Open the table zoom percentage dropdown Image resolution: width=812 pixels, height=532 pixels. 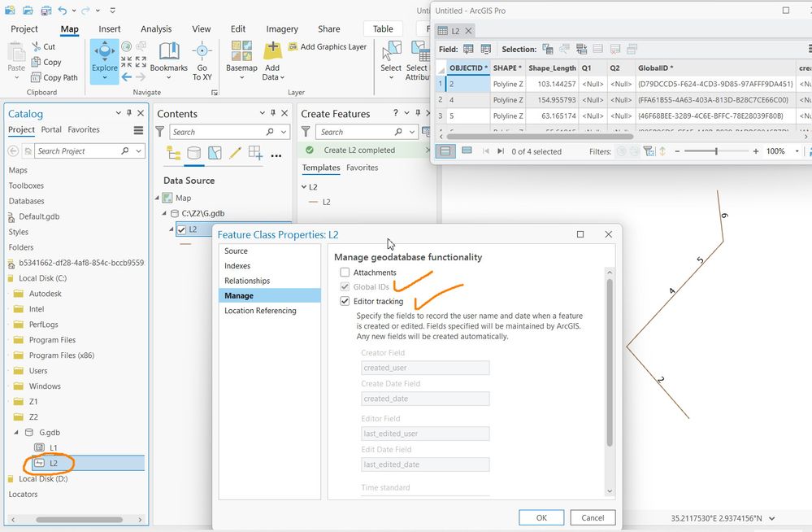coord(797,151)
